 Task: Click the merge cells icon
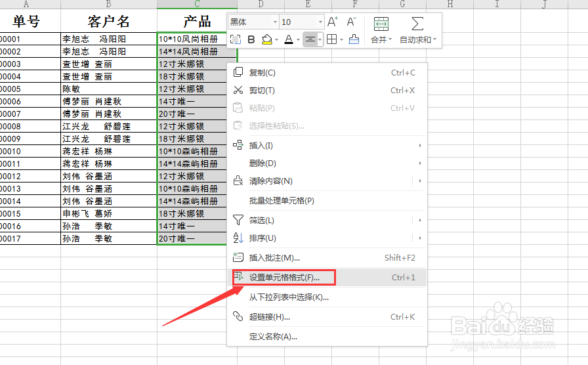pyautogui.click(x=381, y=24)
